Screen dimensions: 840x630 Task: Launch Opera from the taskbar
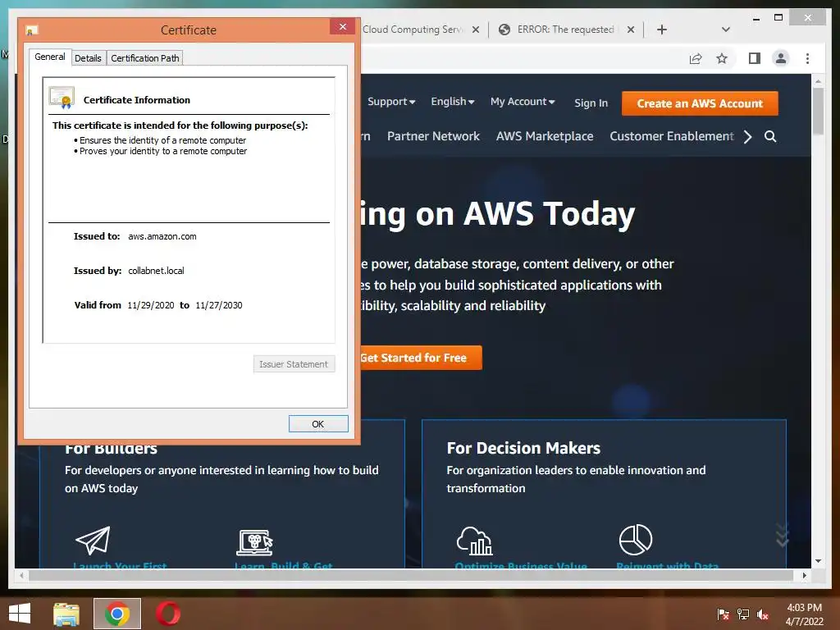tap(168, 614)
